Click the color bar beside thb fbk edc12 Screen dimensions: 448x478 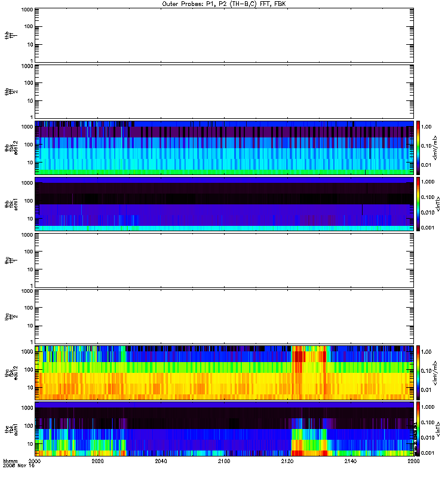point(418,148)
